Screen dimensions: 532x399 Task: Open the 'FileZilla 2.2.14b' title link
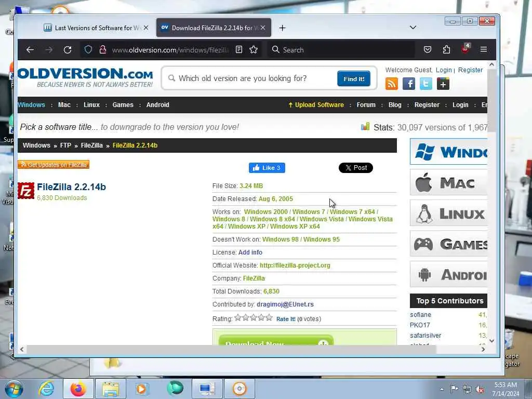click(71, 187)
